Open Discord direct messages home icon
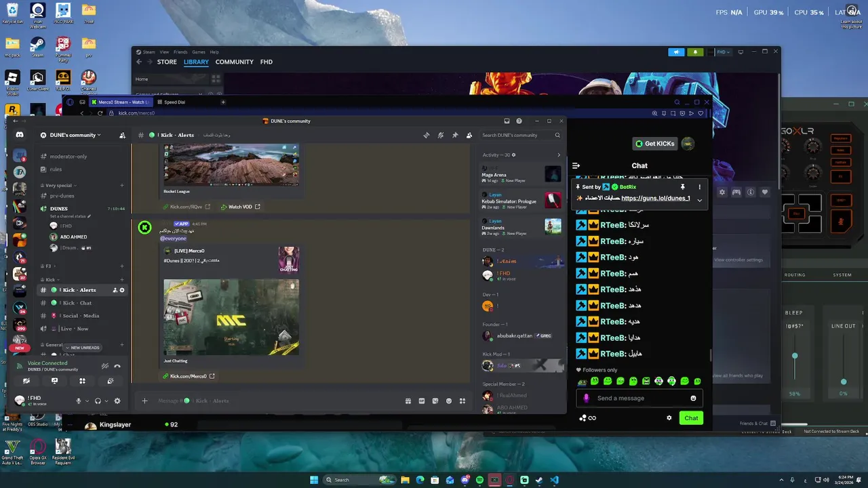This screenshot has width=868, height=488. point(20,135)
